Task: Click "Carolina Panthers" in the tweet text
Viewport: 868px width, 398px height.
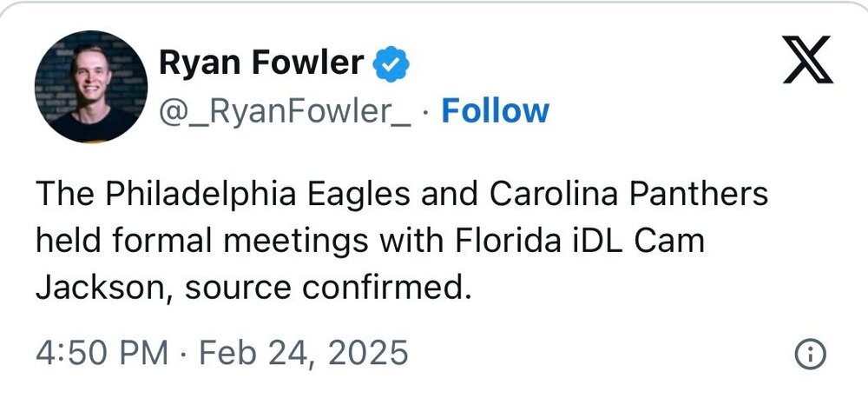Action: click(629, 194)
